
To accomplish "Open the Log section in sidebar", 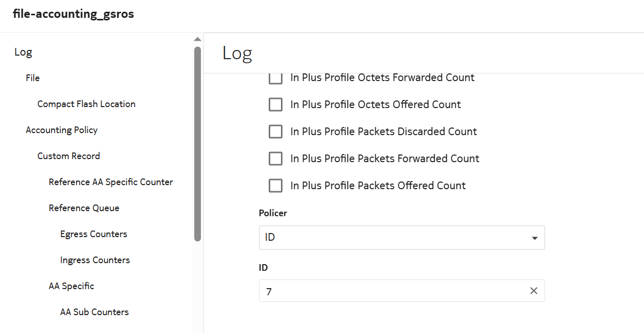I will click(23, 52).
